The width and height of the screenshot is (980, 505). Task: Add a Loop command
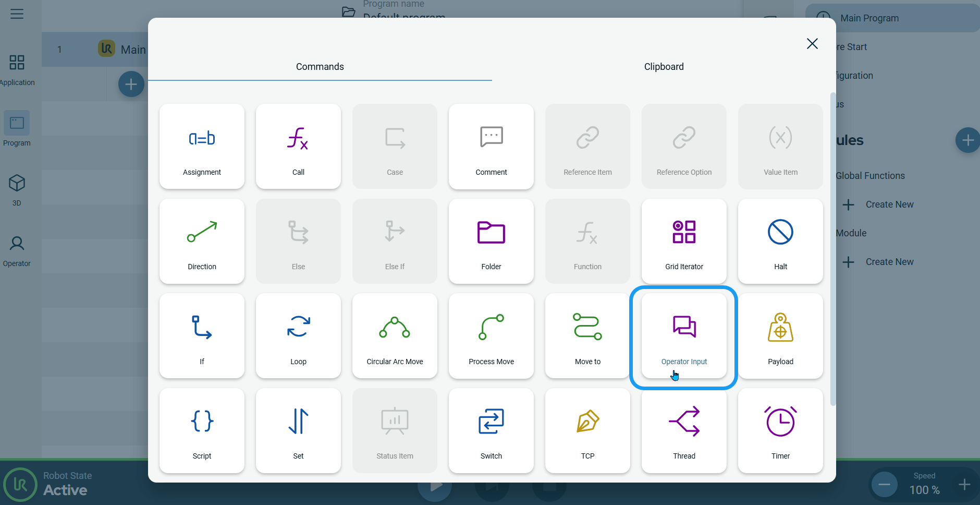click(298, 336)
